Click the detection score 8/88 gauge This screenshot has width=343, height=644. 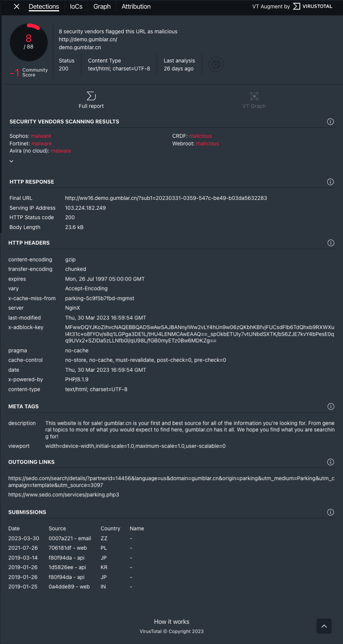click(29, 42)
